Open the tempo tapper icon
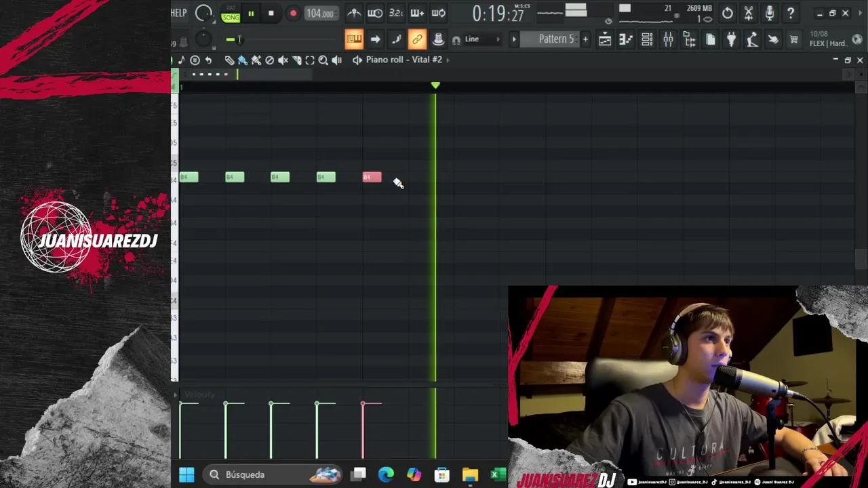The height and width of the screenshot is (488, 868). [752, 39]
